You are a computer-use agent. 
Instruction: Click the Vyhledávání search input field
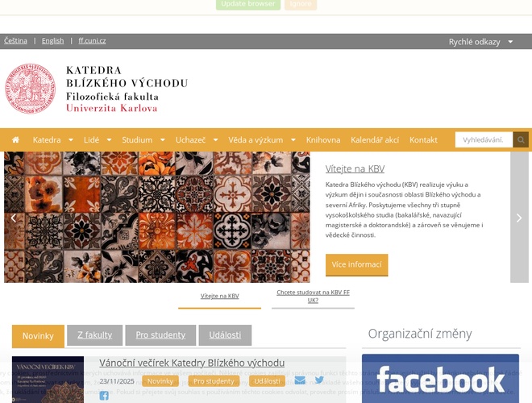point(484,139)
